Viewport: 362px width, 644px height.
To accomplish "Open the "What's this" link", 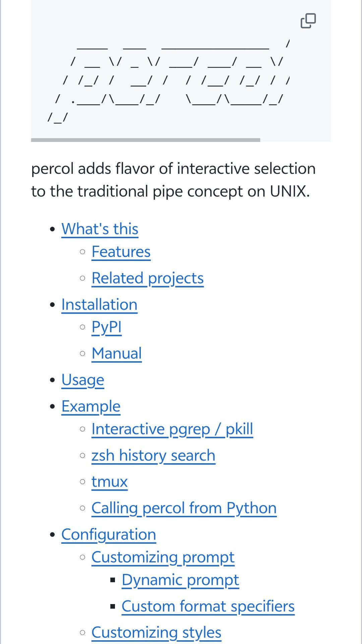I will point(100,229).
